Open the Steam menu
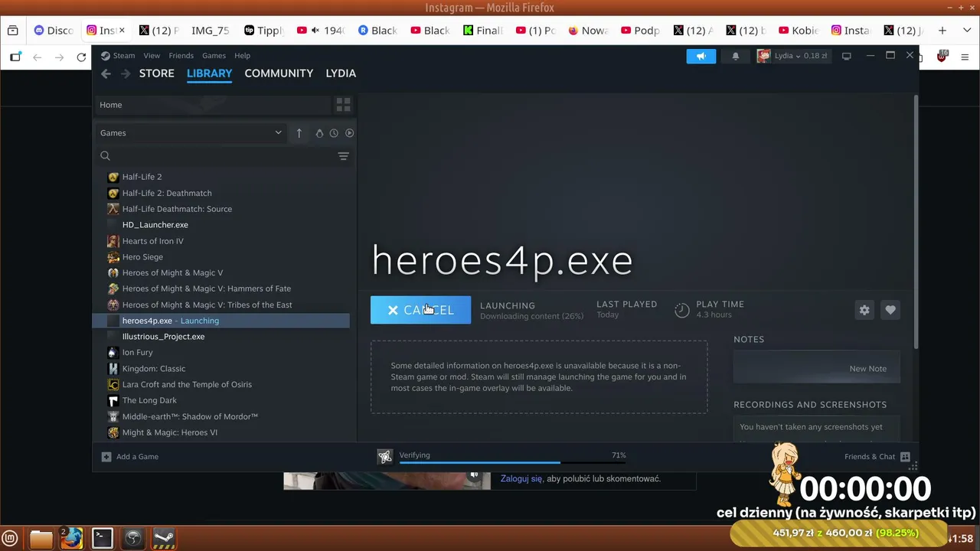Viewport: 980px width, 551px height. pos(124,56)
